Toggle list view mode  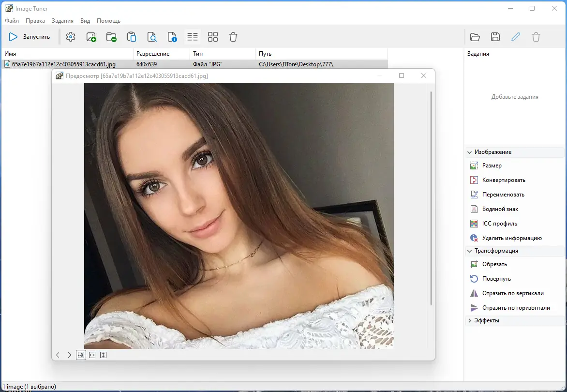tap(192, 36)
